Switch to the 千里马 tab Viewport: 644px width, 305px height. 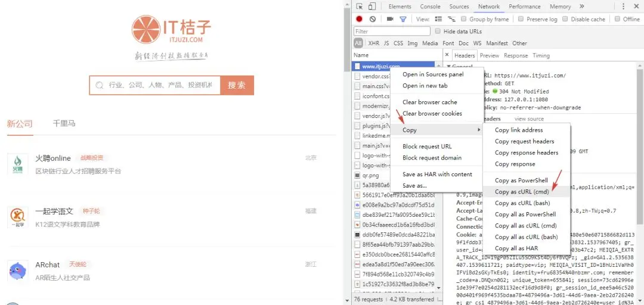tap(64, 123)
